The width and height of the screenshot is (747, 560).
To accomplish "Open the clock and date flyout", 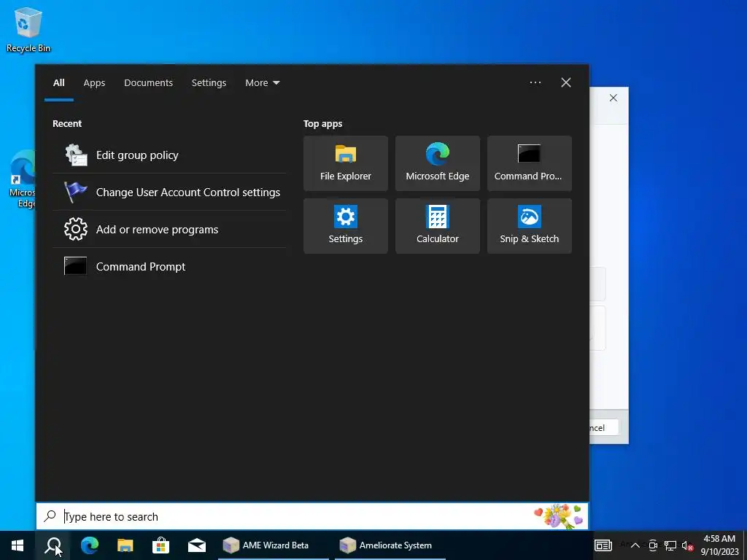I will pyautogui.click(x=719, y=545).
